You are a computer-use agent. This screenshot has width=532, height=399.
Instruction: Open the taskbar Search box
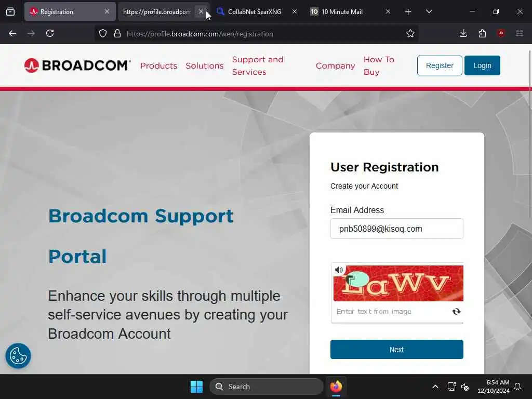[267, 387]
